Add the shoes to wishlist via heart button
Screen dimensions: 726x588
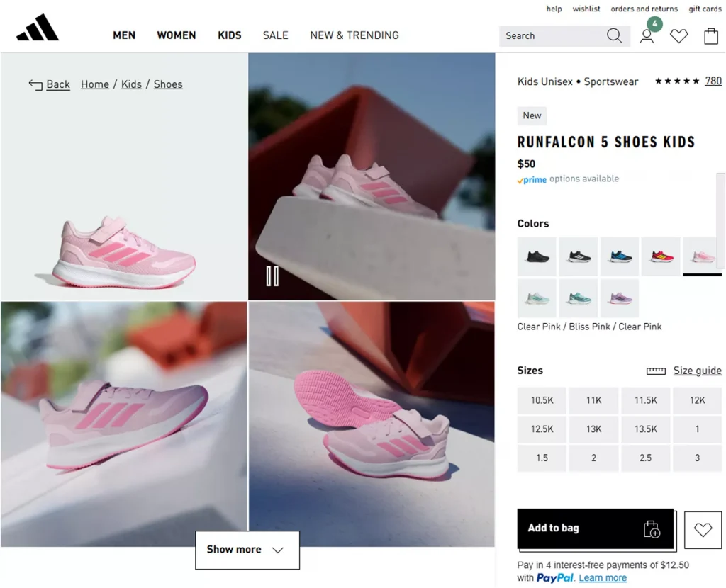click(x=703, y=529)
